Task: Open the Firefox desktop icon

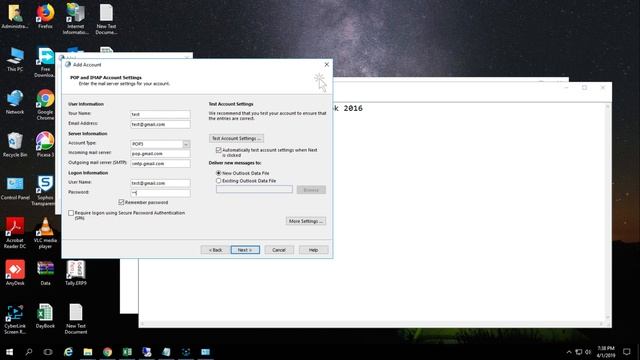Action: (x=45, y=16)
